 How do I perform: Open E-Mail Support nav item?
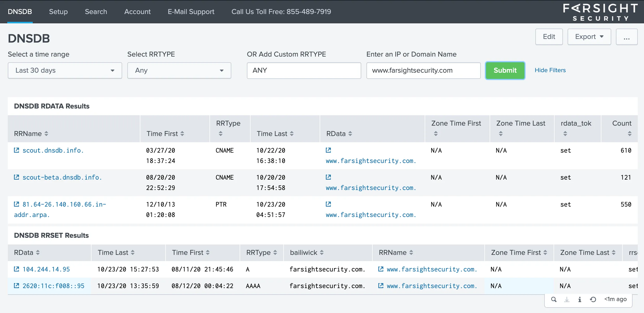(191, 12)
